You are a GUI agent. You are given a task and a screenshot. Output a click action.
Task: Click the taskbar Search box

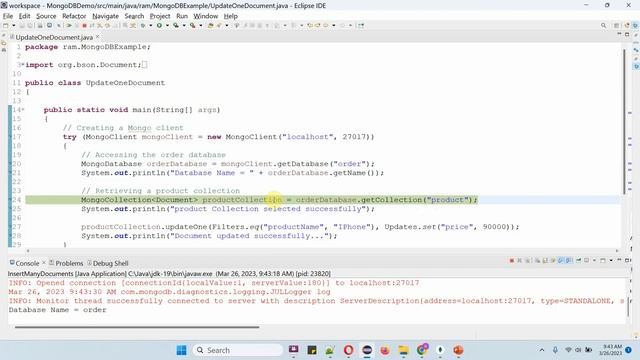tap(238, 350)
